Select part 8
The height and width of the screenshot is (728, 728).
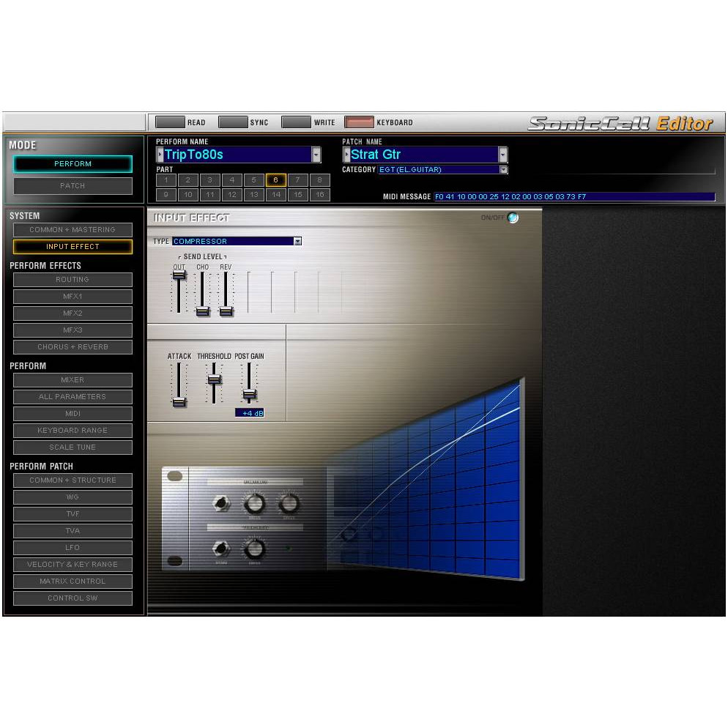pos(320,180)
